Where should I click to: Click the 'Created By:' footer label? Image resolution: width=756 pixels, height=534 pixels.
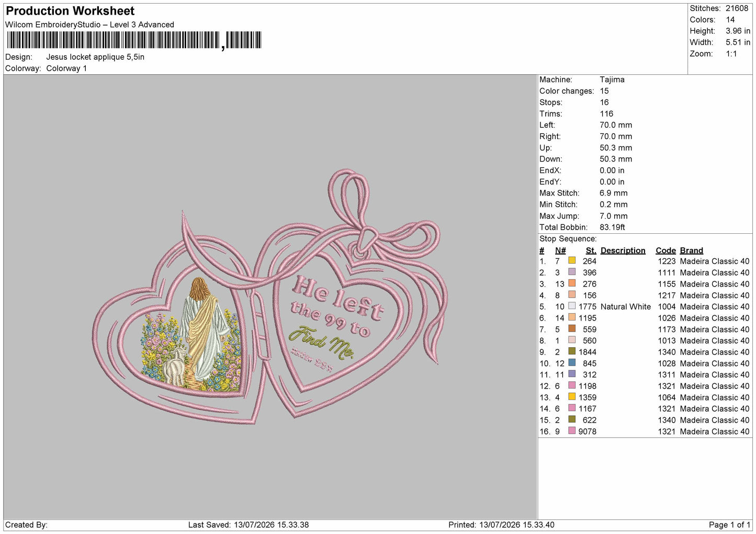(x=26, y=525)
